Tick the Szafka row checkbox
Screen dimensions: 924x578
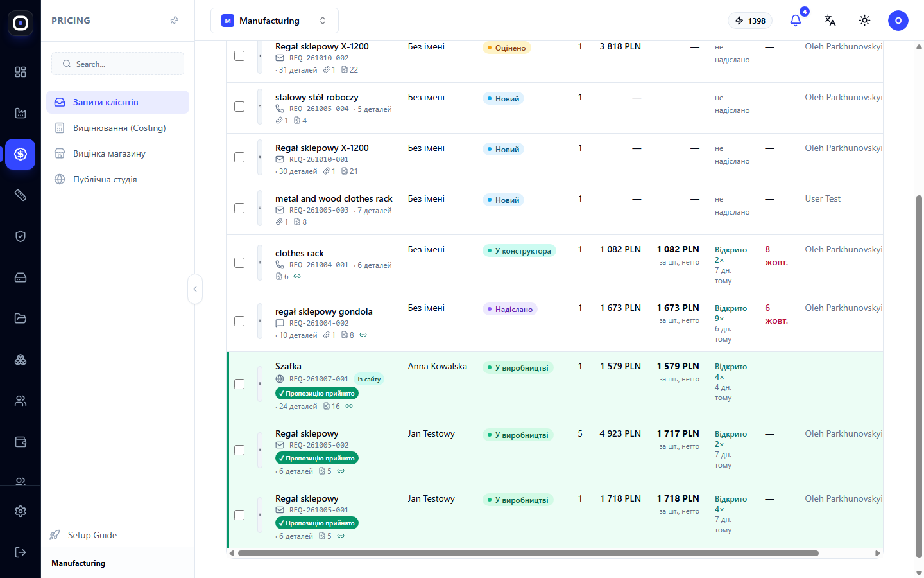click(239, 384)
